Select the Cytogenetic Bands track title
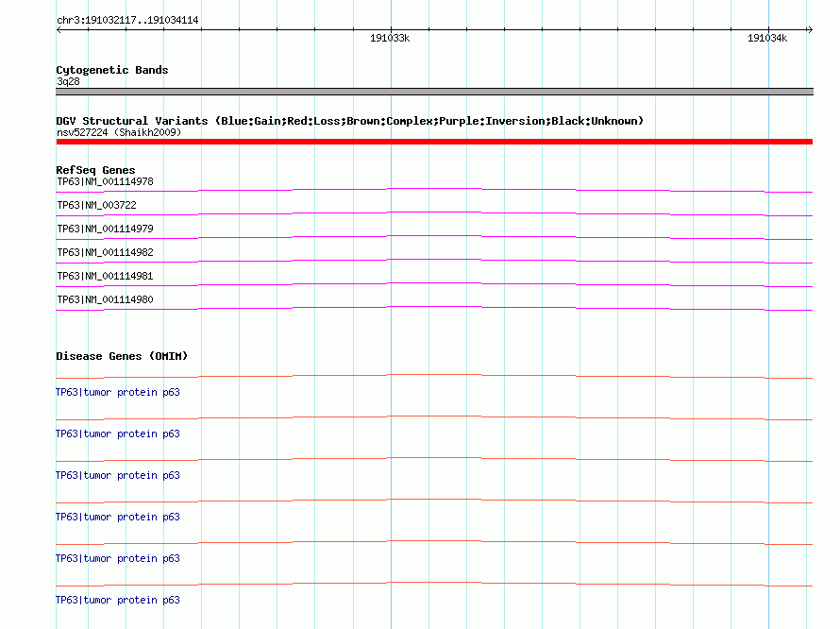Screen dimensions: 840x629 pyautogui.click(x=112, y=70)
